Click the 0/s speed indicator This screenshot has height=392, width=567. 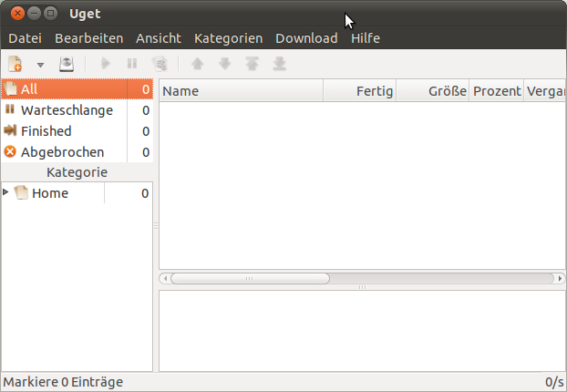[x=554, y=382]
